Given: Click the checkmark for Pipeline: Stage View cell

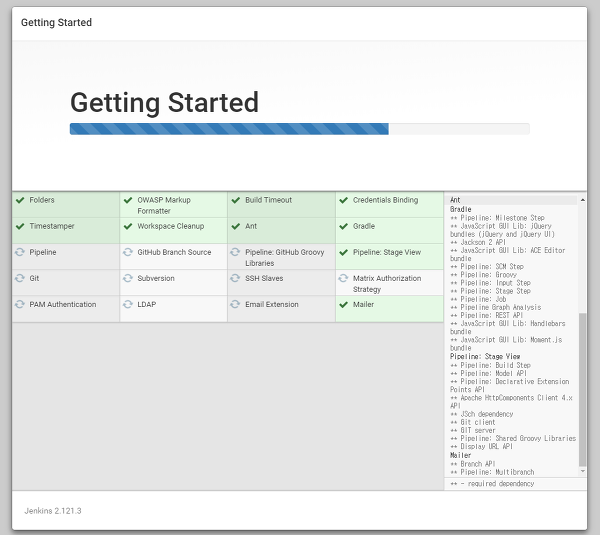Looking at the screenshot, I should [x=344, y=252].
